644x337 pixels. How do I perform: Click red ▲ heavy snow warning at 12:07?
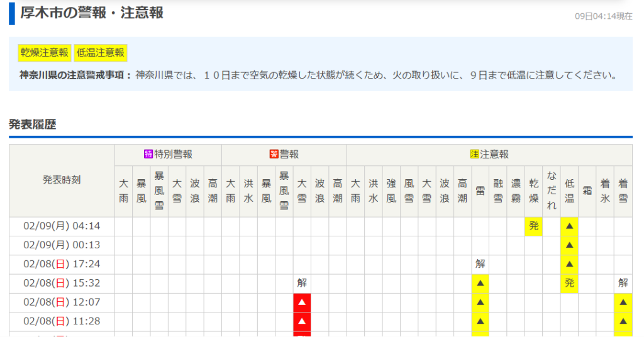(x=302, y=302)
